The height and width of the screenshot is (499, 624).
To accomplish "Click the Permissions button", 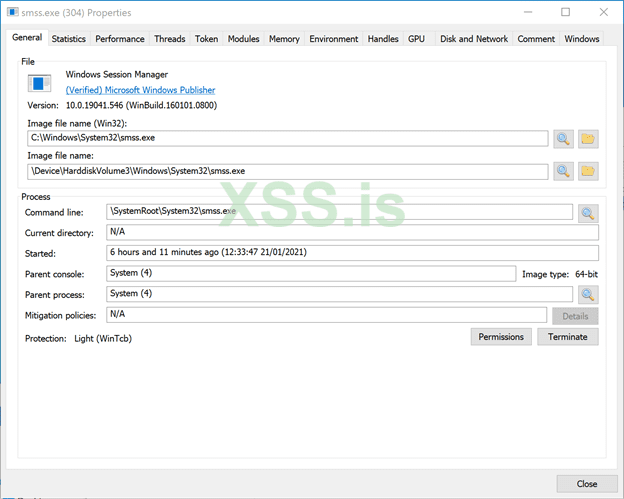I will point(501,337).
